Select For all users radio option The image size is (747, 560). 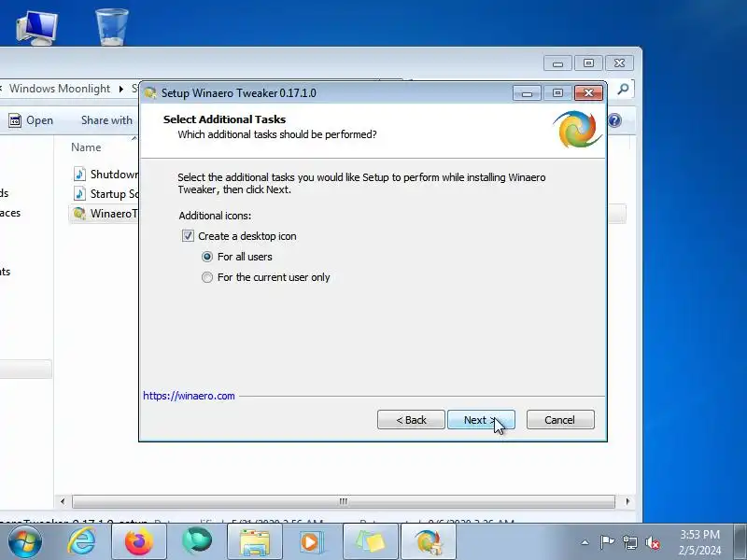(x=206, y=257)
